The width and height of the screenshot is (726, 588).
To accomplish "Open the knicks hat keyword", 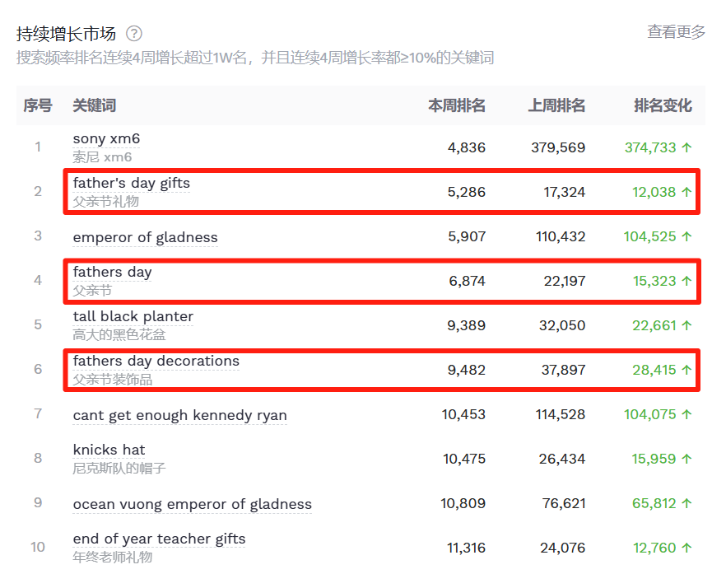I will coord(109,450).
